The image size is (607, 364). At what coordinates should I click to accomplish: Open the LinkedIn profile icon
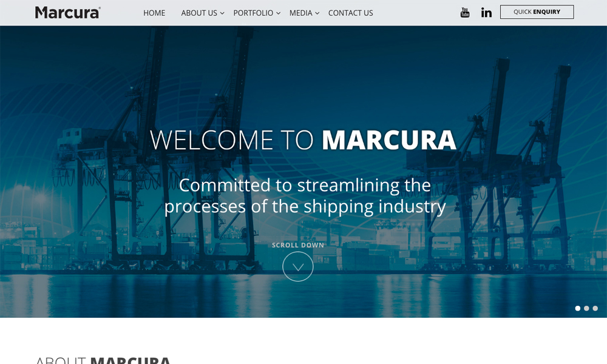(x=486, y=12)
